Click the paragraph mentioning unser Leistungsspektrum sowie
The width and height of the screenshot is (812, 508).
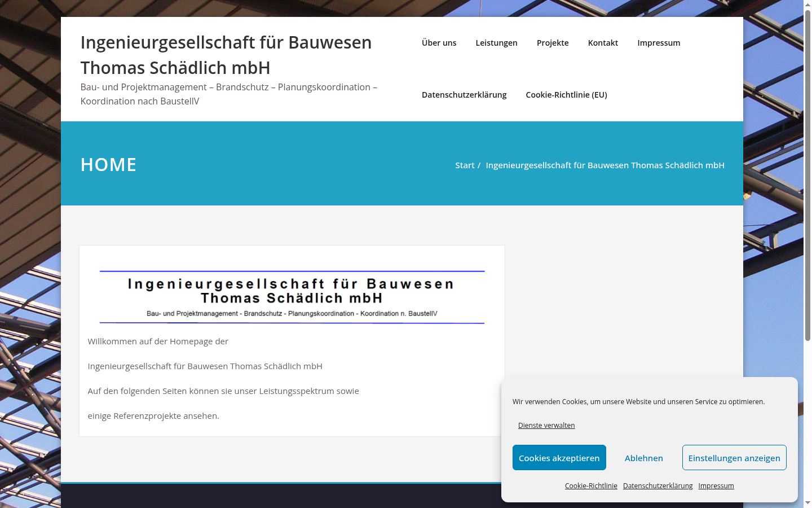click(x=223, y=391)
